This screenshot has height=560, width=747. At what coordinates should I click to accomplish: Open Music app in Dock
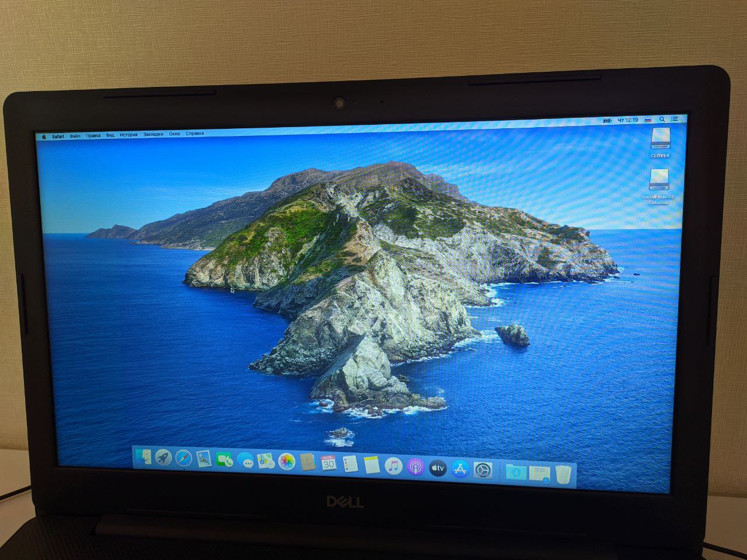tap(394, 466)
